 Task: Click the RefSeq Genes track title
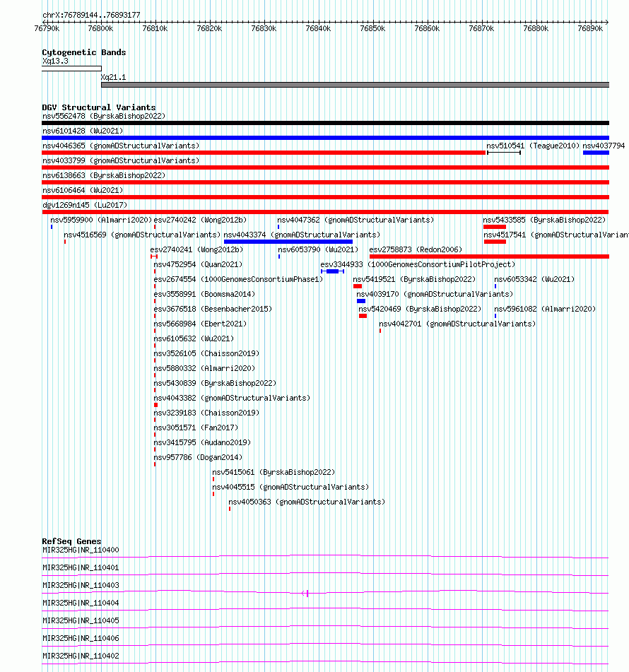point(71,541)
